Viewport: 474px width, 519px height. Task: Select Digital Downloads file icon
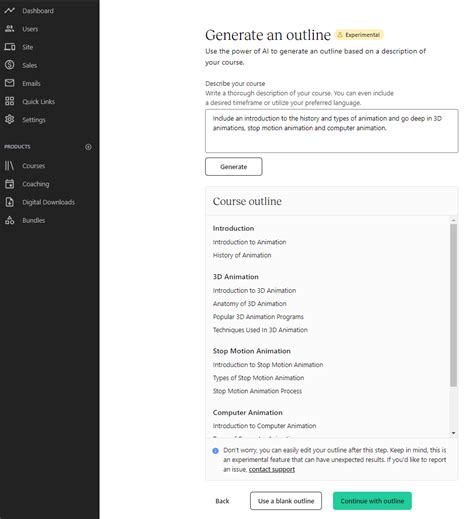click(9, 202)
